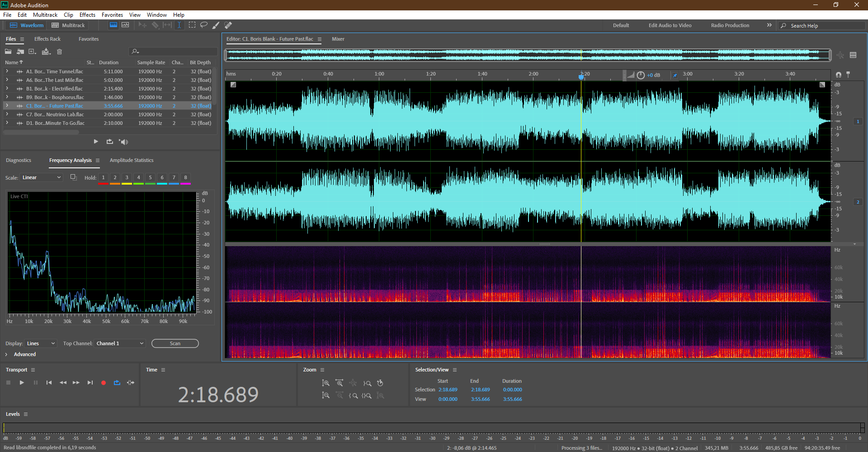
Task: Open the New File dropdown icon
Action: pyautogui.click(x=33, y=52)
